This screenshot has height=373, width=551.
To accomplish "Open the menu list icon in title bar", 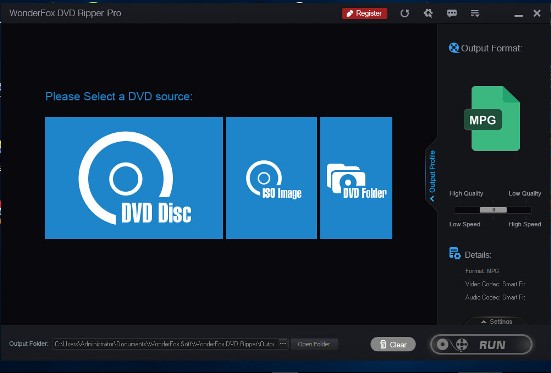I will 475,13.
